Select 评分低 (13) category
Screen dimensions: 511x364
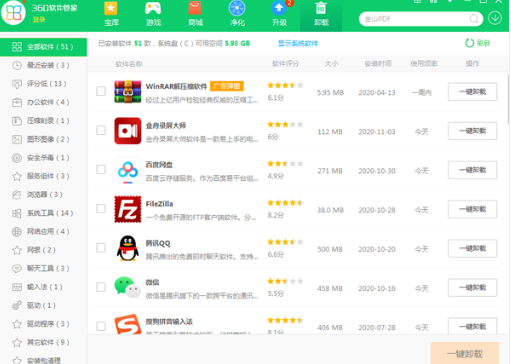tap(43, 84)
